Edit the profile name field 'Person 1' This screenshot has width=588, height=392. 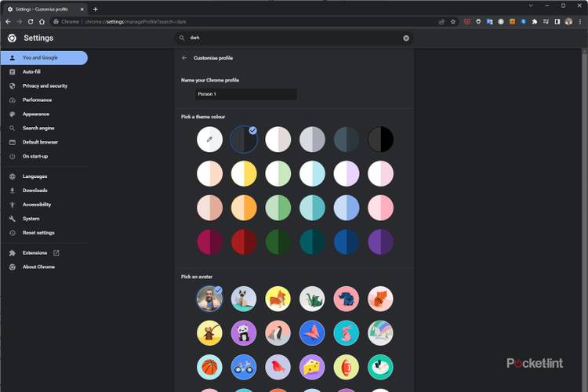point(246,94)
